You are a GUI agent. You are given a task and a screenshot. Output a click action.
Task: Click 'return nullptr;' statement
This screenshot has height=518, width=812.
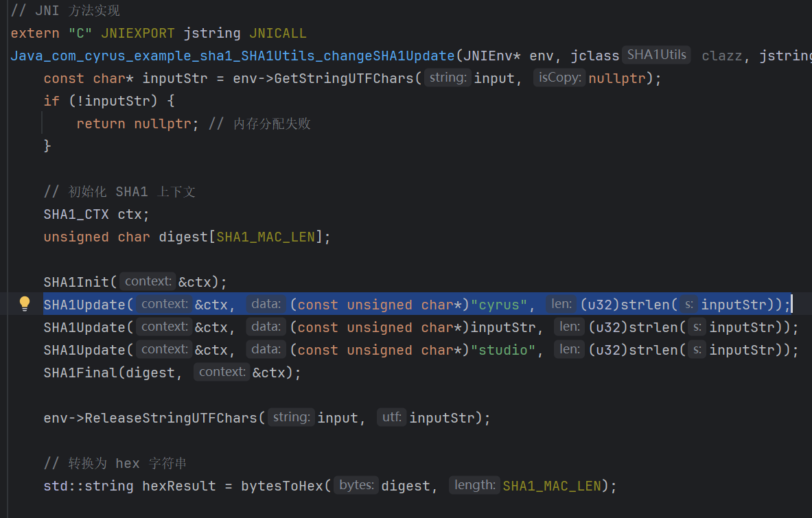[x=137, y=123]
